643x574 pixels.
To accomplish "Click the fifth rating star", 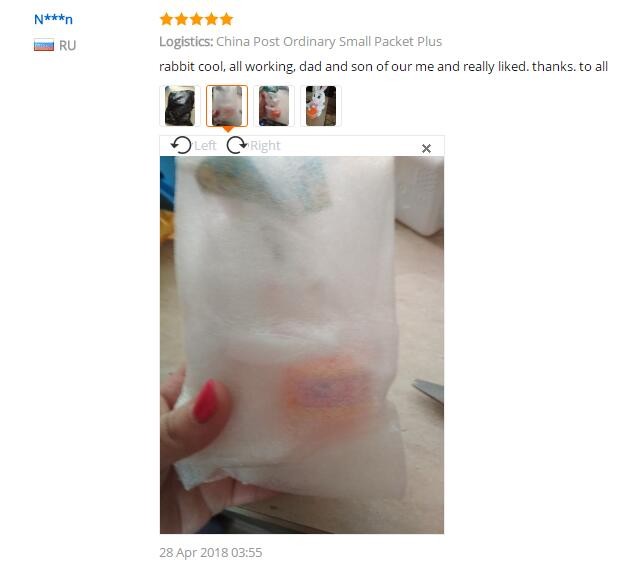I will 226,19.
